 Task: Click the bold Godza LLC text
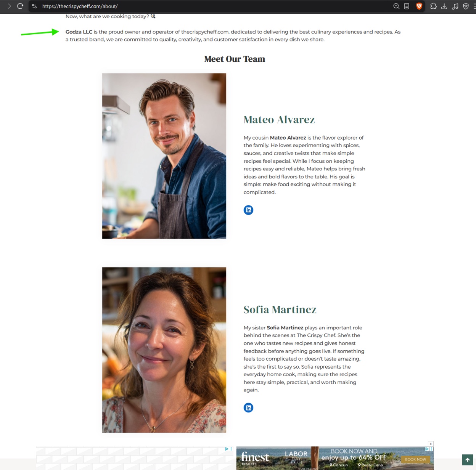coord(79,32)
